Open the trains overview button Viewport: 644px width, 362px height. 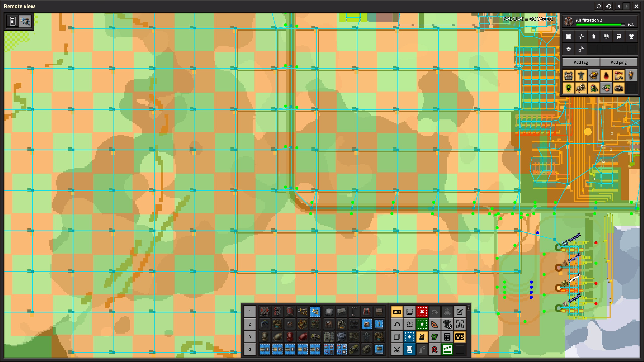click(x=619, y=36)
